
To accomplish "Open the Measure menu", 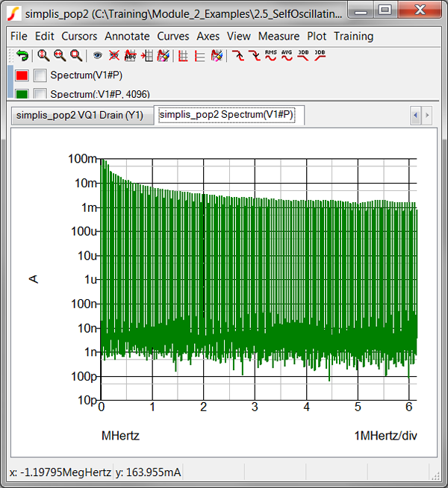I will 279,36.
